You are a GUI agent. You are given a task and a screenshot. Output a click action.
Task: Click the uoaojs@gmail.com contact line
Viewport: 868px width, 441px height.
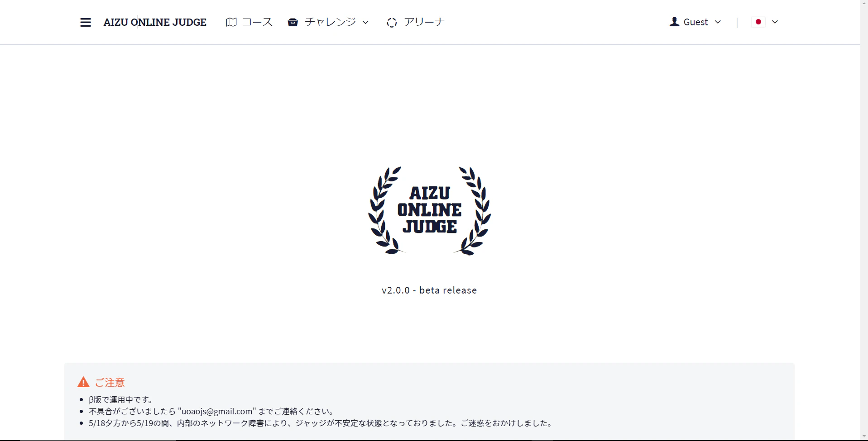point(211,412)
